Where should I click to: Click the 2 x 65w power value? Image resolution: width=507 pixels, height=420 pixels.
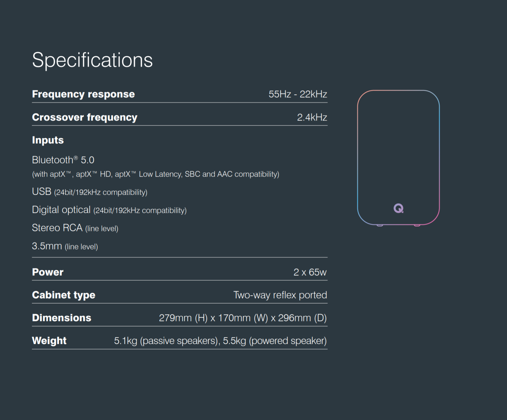[x=310, y=272]
